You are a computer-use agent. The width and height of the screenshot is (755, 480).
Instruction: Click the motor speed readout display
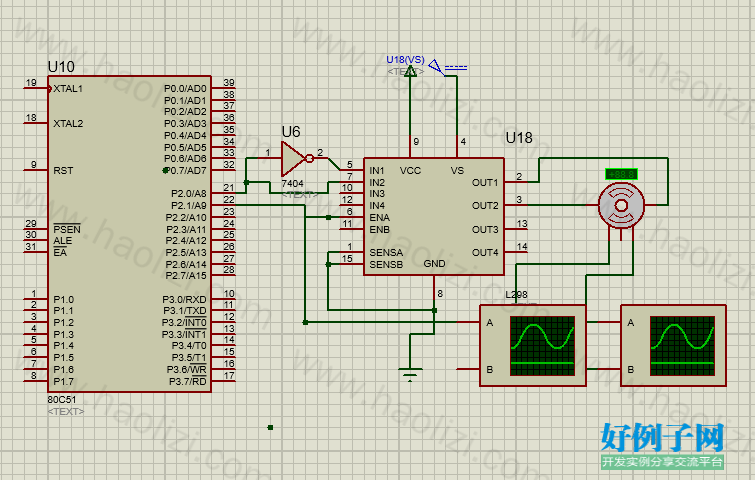pos(621,174)
